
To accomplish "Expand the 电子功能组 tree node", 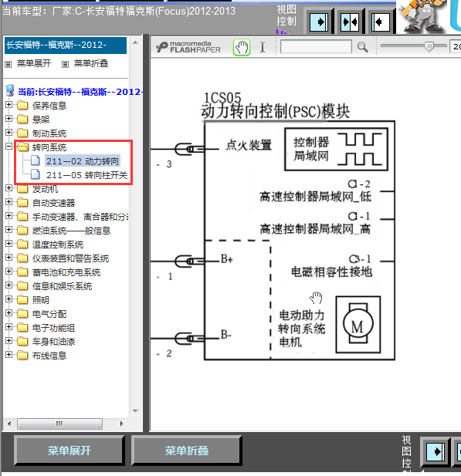I will pos(8,327).
